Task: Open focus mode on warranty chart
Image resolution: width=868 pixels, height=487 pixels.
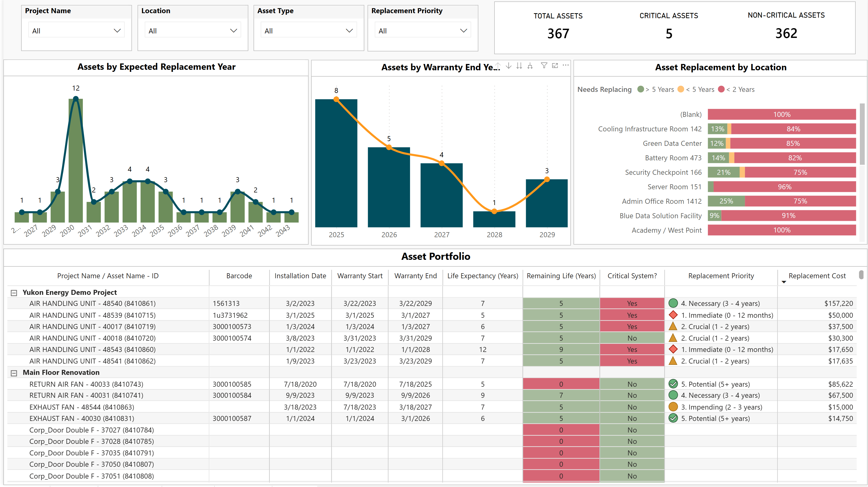Action: point(555,66)
